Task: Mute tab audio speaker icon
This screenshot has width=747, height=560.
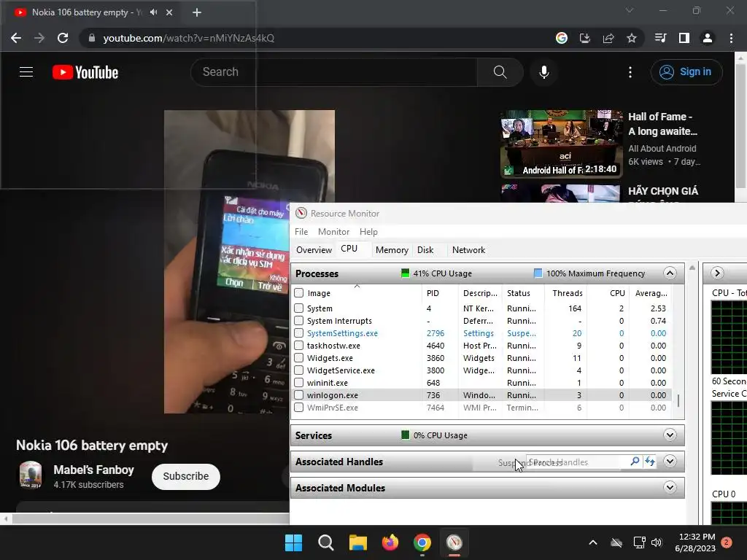Action: click(153, 12)
